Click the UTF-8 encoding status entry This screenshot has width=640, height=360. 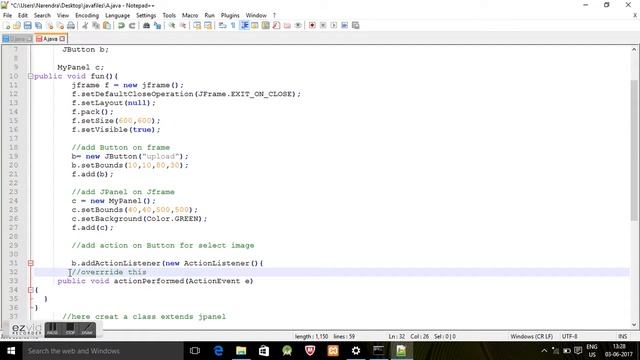[569, 336]
